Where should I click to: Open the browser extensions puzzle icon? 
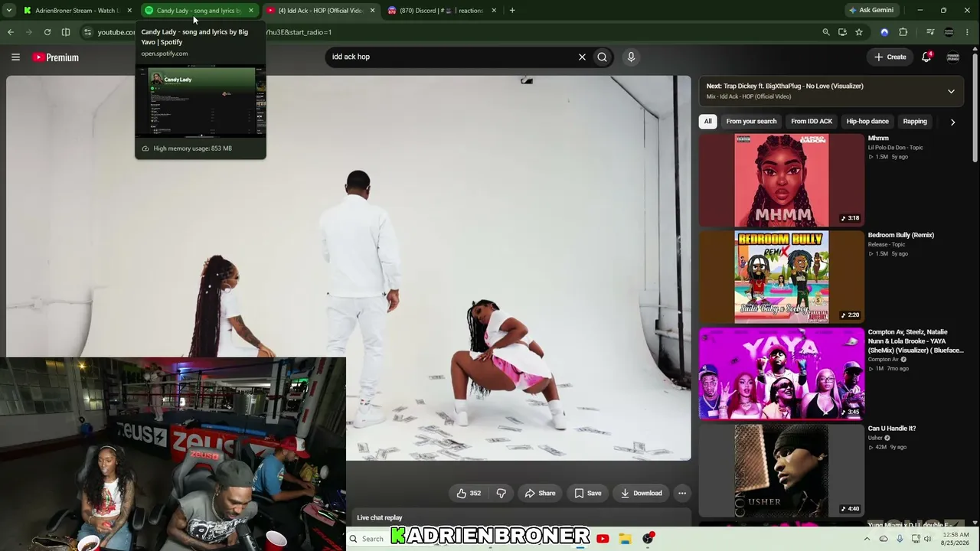(x=903, y=32)
